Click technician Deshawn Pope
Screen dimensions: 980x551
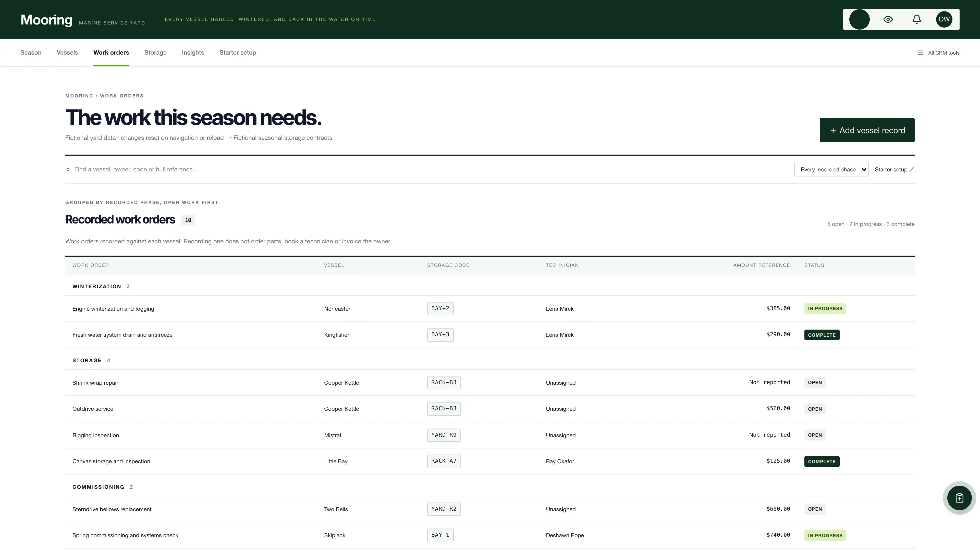pos(565,535)
